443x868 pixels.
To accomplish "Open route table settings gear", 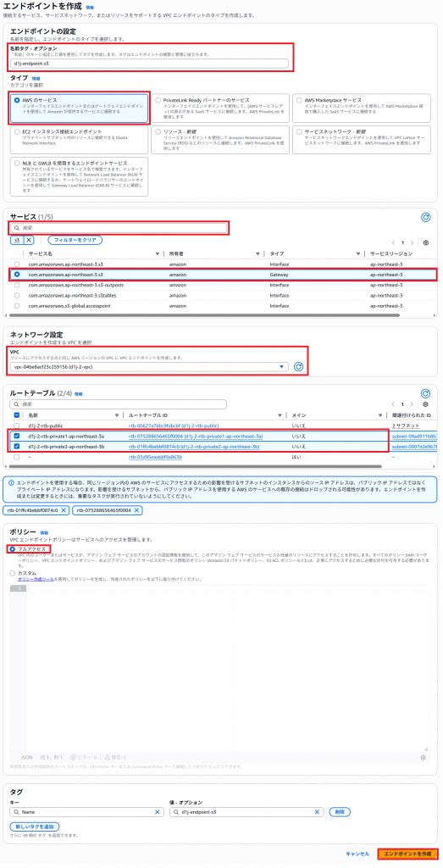I will pyautogui.click(x=426, y=404).
